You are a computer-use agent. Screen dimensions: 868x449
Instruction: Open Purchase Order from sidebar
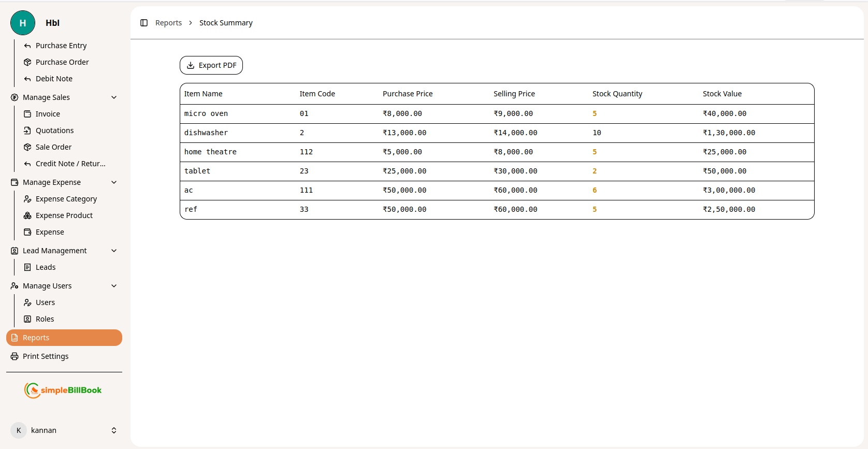62,62
